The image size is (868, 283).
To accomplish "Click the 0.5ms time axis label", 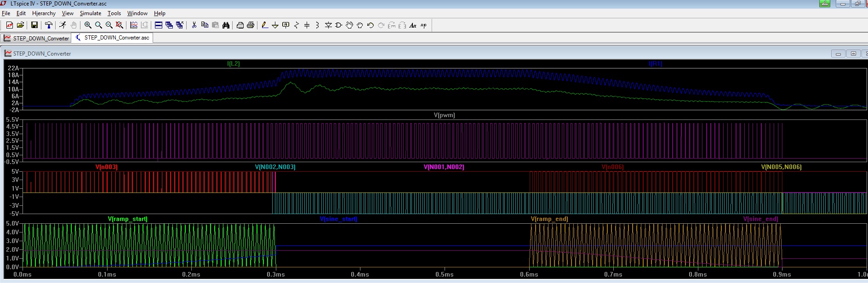I will [445, 274].
